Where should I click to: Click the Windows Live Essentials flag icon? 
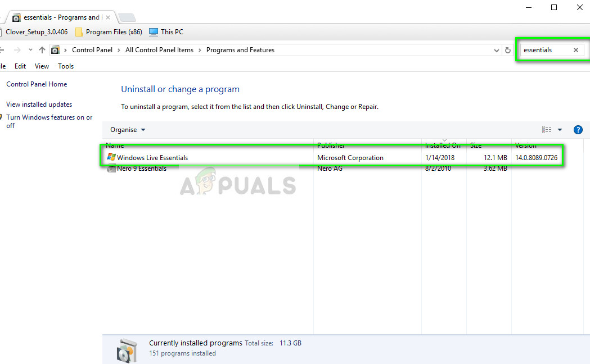[111, 157]
